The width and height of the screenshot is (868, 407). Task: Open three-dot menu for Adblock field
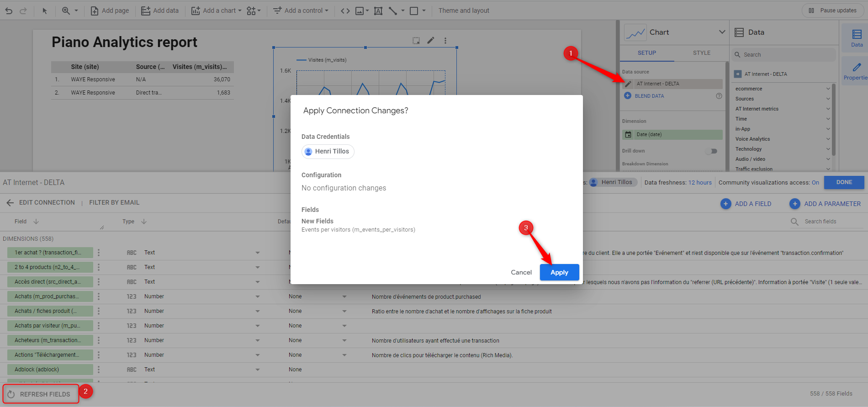[99, 370]
